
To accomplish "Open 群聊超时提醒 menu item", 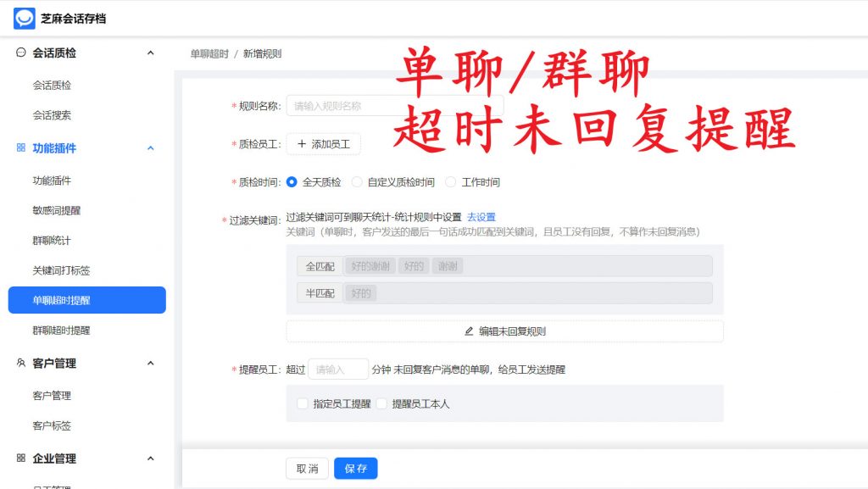I will 61,331.
